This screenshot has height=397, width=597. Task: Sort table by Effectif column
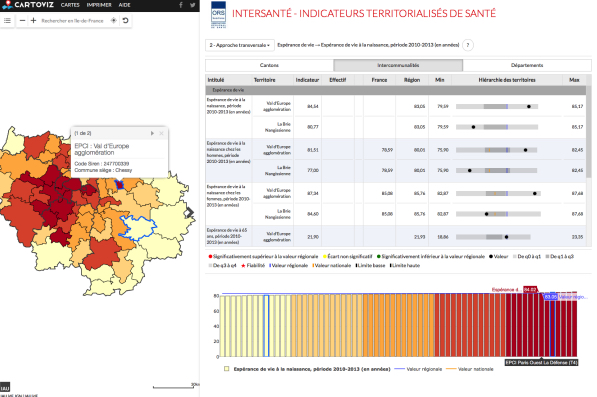coord(338,80)
